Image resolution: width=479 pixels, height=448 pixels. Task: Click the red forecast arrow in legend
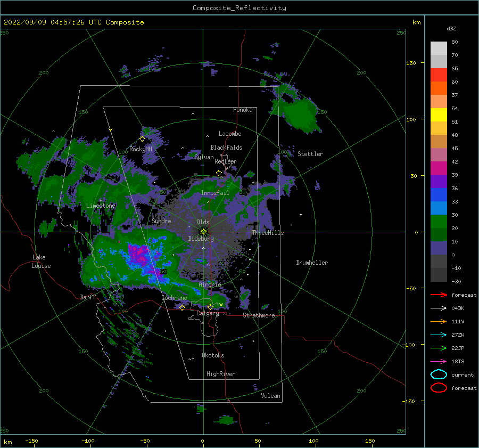click(439, 295)
